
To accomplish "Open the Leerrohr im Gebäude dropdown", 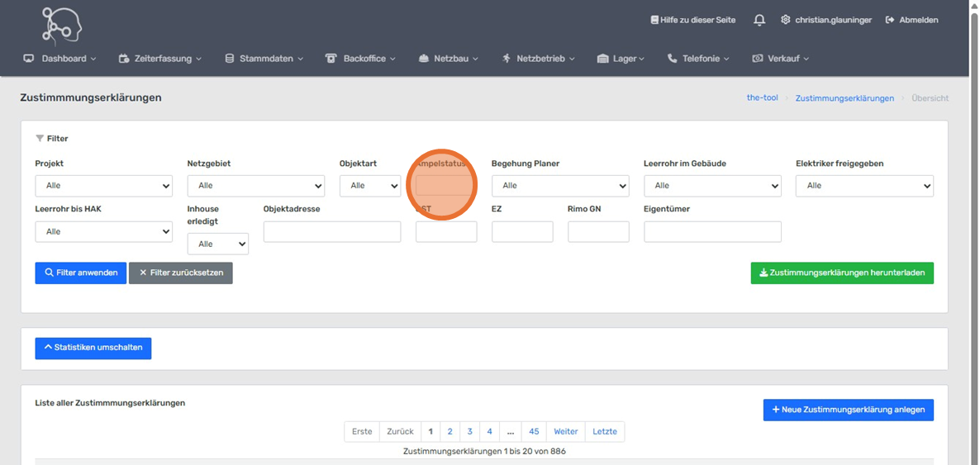I will click(711, 186).
